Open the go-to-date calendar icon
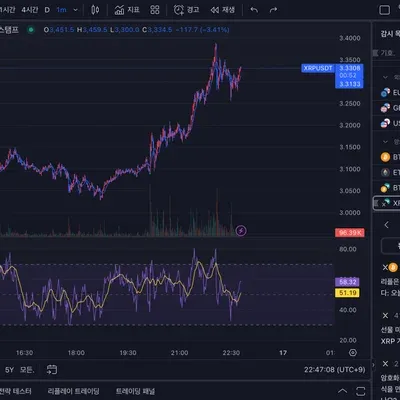The width and height of the screenshot is (400, 400). pyautogui.click(x=52, y=369)
